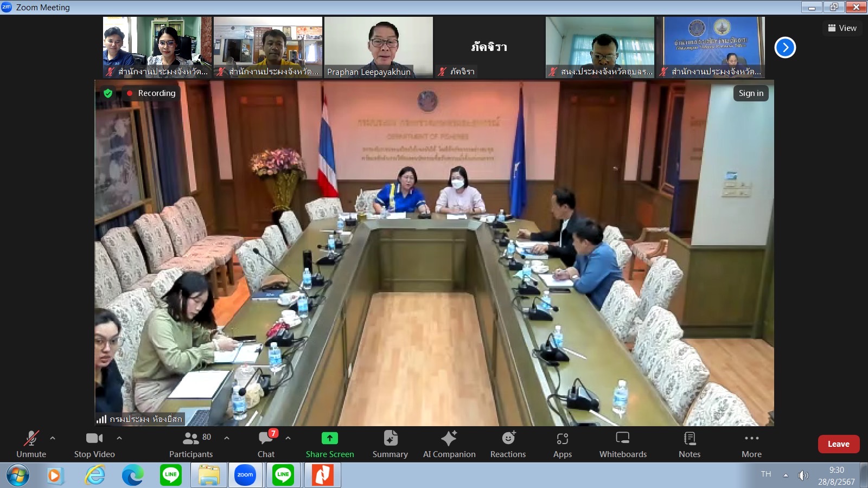Open meeting Summary
This screenshot has width=868, height=488.
point(390,444)
